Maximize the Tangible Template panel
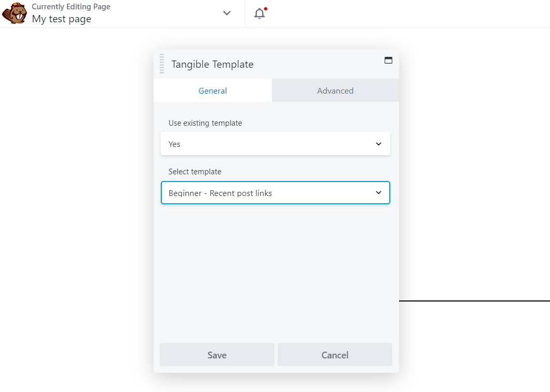The width and height of the screenshot is (550, 392). click(388, 60)
